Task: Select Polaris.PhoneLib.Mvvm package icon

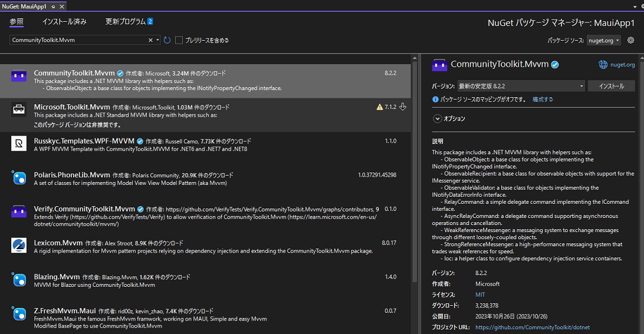Action: (19, 178)
